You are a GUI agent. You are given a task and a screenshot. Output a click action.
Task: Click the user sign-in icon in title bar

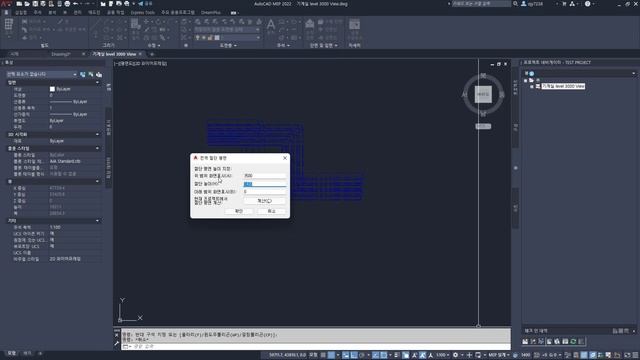tap(524, 4)
